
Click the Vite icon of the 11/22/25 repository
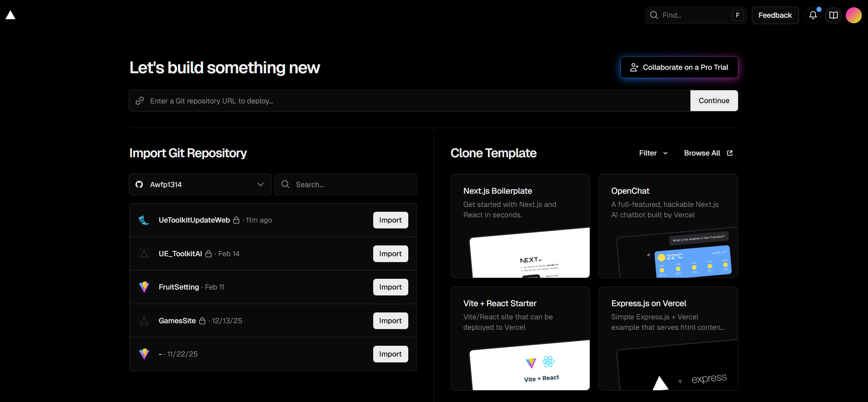(x=144, y=354)
